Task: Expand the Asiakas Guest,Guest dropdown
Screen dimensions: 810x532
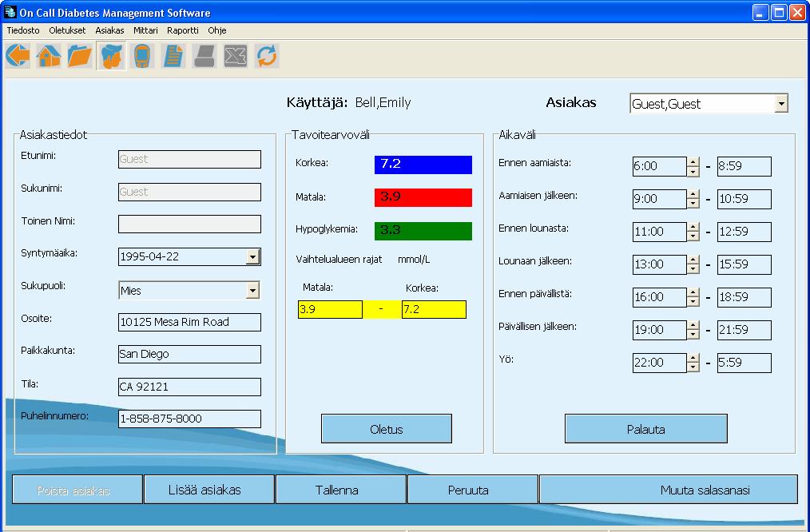Action: (x=781, y=104)
